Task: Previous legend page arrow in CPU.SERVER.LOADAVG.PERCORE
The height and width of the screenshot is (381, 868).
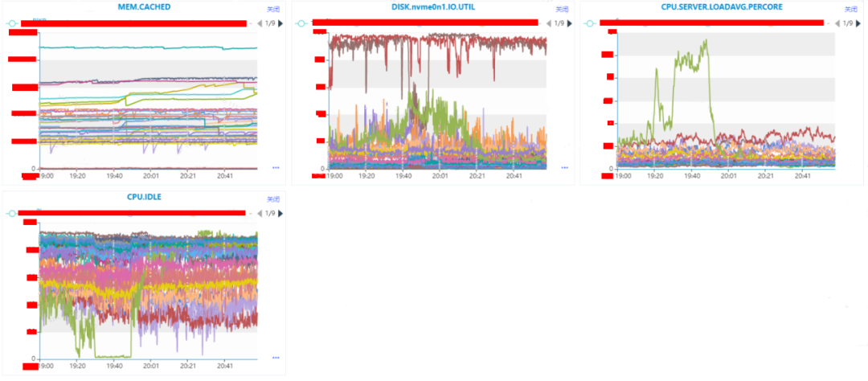Action: click(837, 23)
